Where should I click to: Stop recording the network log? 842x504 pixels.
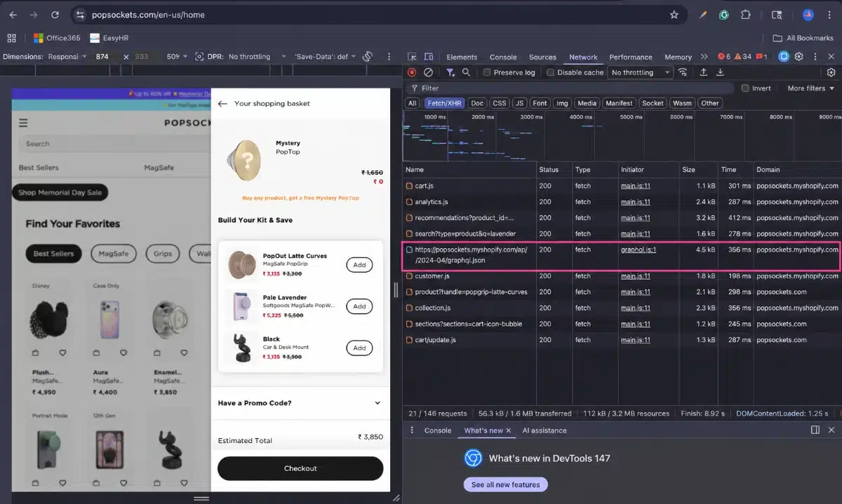(x=412, y=72)
